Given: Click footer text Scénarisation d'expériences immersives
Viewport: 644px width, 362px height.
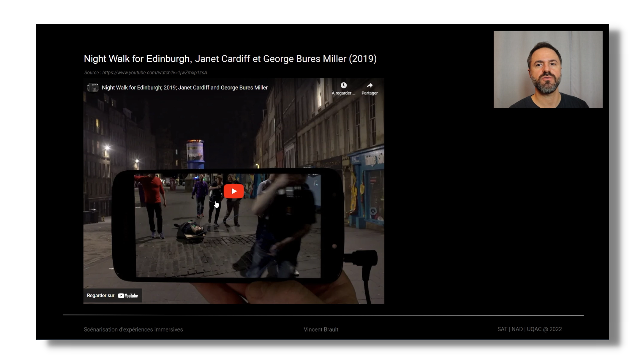Looking at the screenshot, I should [x=133, y=329].
